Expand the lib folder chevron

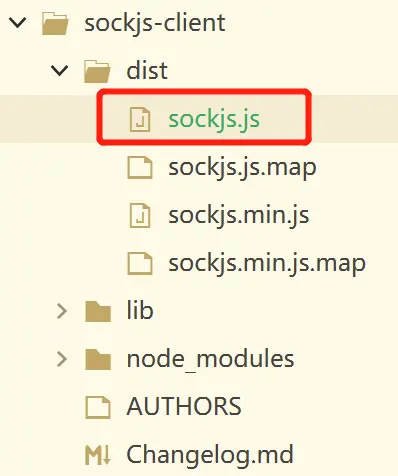[x=62, y=311]
